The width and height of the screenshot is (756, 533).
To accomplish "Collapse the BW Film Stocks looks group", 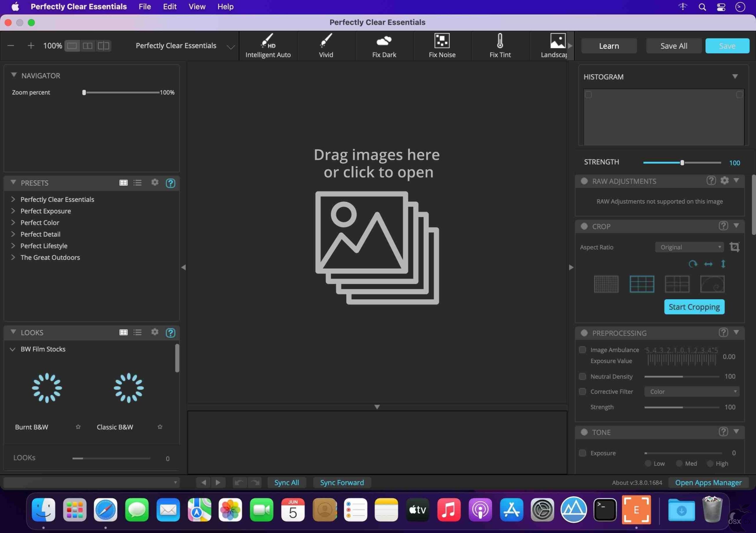I will [x=12, y=349].
